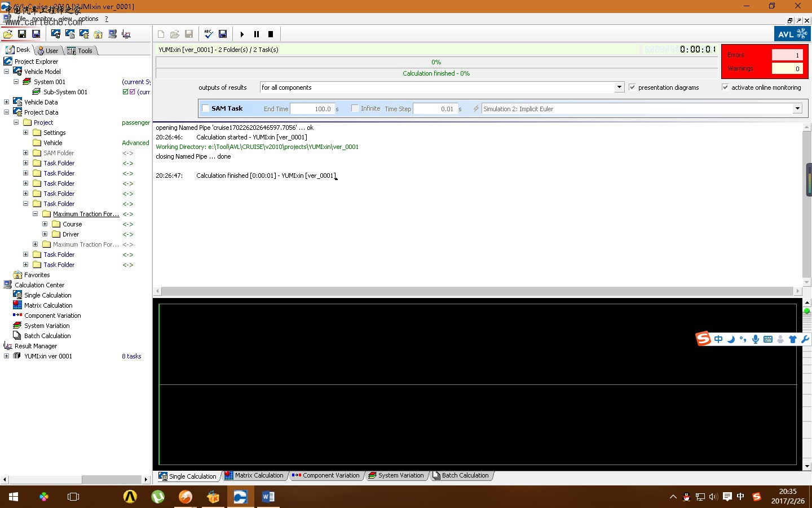Click the log horizontal scrollbar
The image size is (812, 508).
(x=477, y=291)
